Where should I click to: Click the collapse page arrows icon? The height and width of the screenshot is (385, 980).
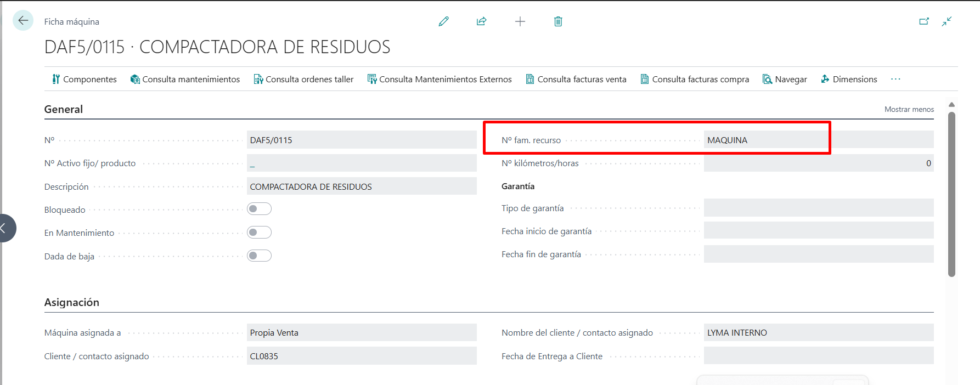(x=947, y=21)
